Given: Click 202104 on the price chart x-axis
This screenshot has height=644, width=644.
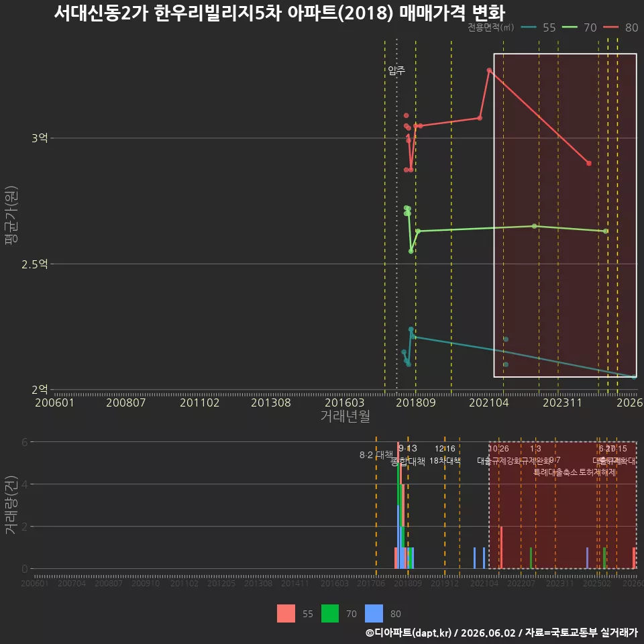Looking at the screenshot, I should [x=489, y=402].
